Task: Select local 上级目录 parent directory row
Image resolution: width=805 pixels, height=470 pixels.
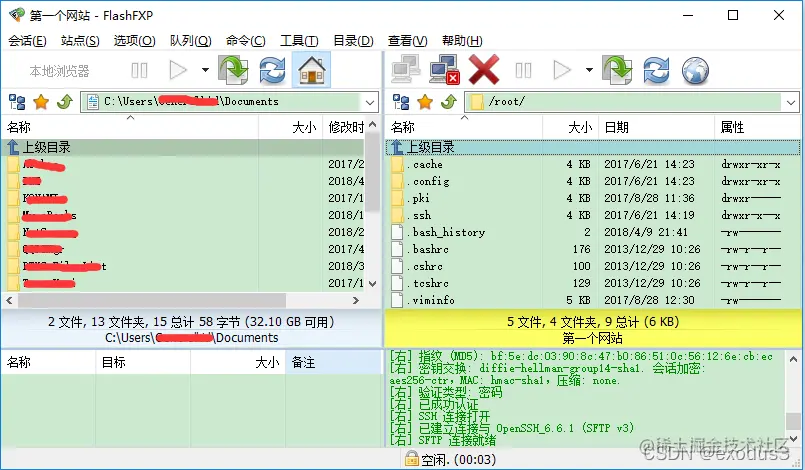Action: 183,147
